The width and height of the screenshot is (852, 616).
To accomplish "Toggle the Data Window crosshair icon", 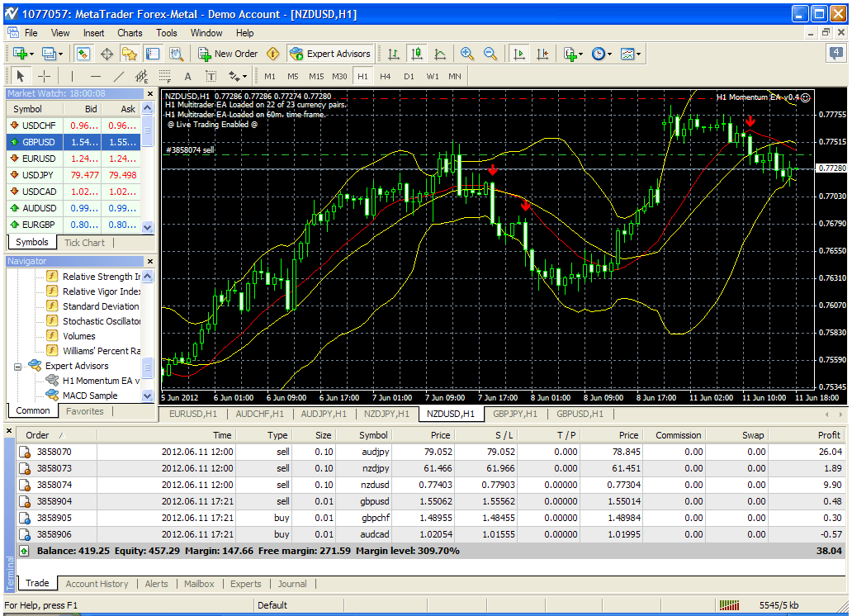I will (x=106, y=54).
